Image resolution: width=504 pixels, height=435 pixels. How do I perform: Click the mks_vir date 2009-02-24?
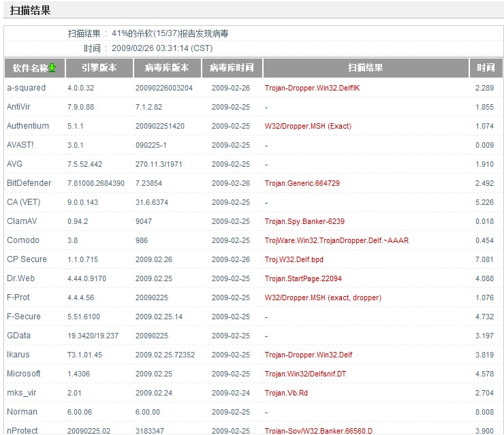(230, 393)
